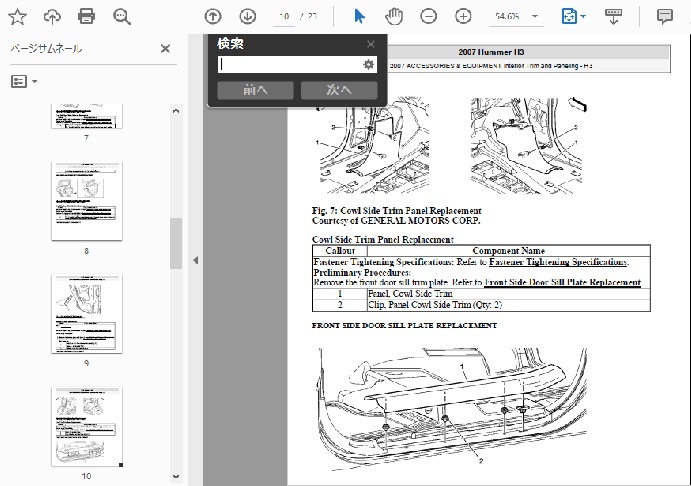This screenshot has height=486, width=691.
Task: Open the find text magnifier icon
Action: click(122, 17)
